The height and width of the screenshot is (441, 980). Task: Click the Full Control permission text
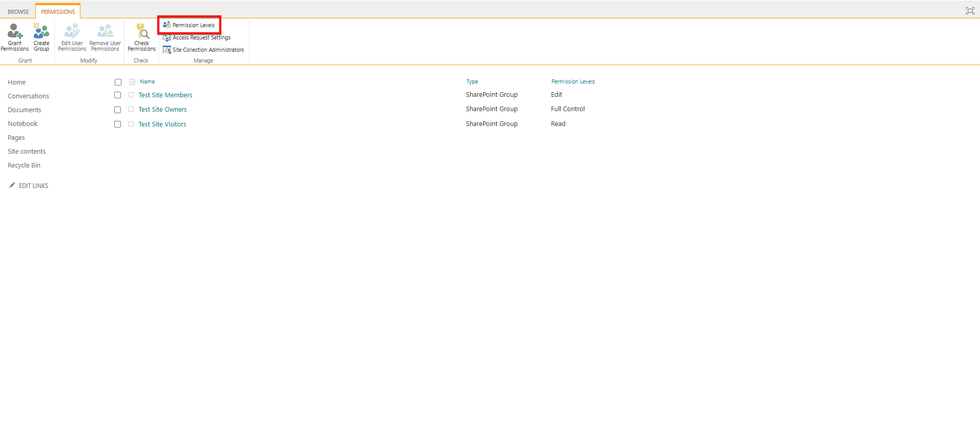[x=568, y=109]
